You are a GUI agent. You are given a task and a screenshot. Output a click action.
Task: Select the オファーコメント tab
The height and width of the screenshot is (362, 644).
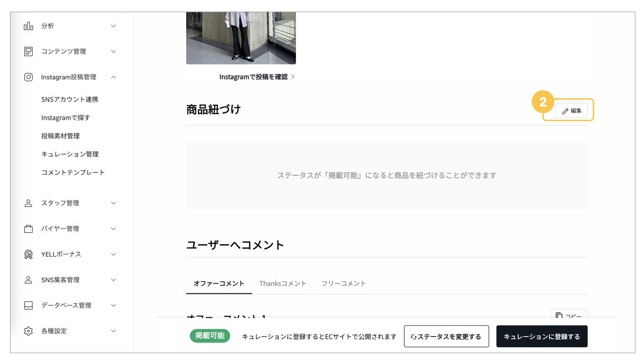pyautogui.click(x=219, y=283)
